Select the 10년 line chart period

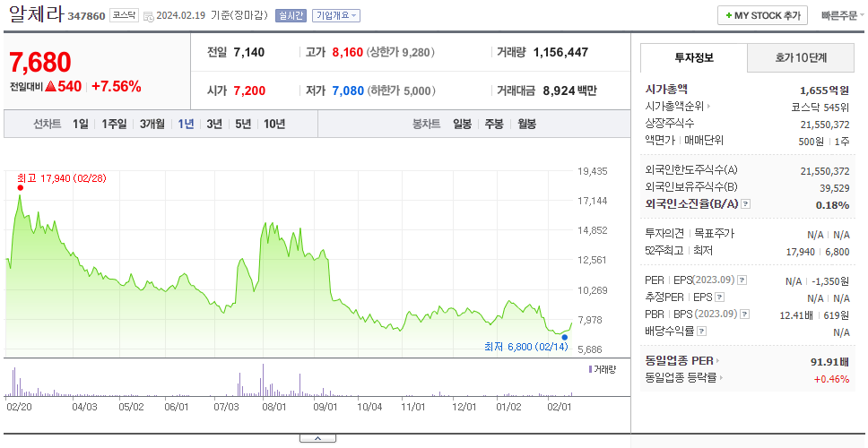pyautogui.click(x=274, y=124)
